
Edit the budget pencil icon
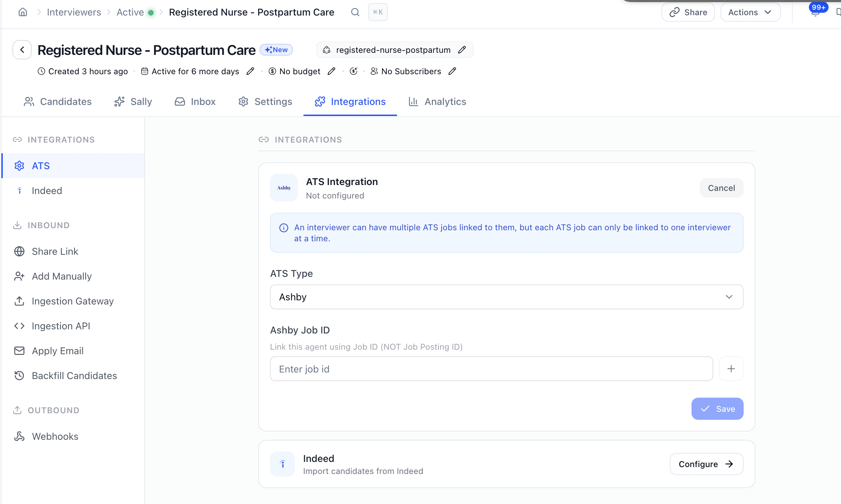(331, 71)
